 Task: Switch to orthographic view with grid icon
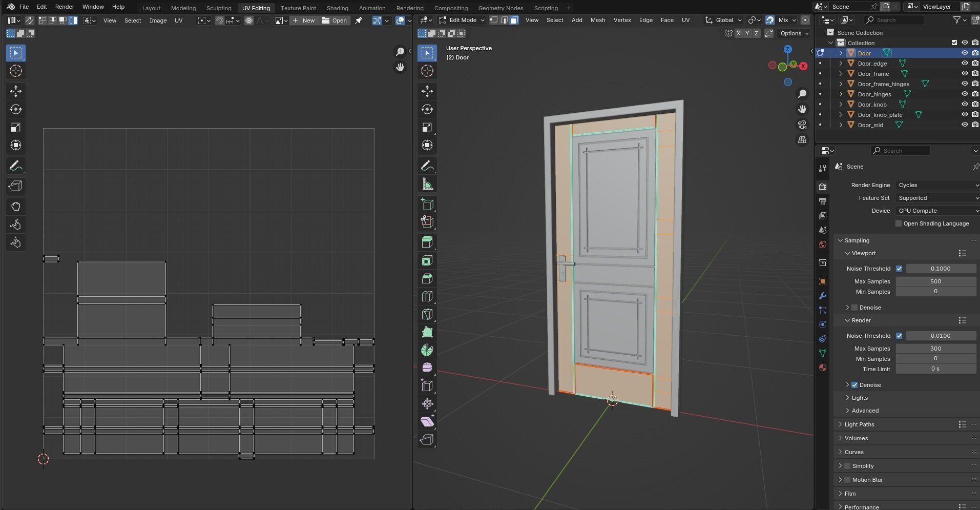coord(802,140)
